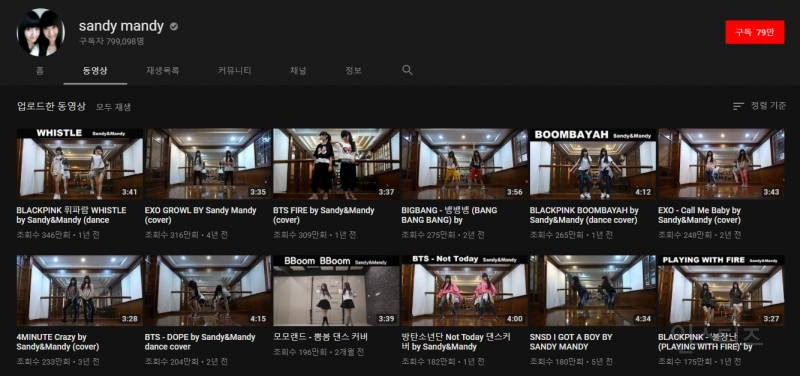Click the subscriber count 구독자 799,098명

[111, 42]
